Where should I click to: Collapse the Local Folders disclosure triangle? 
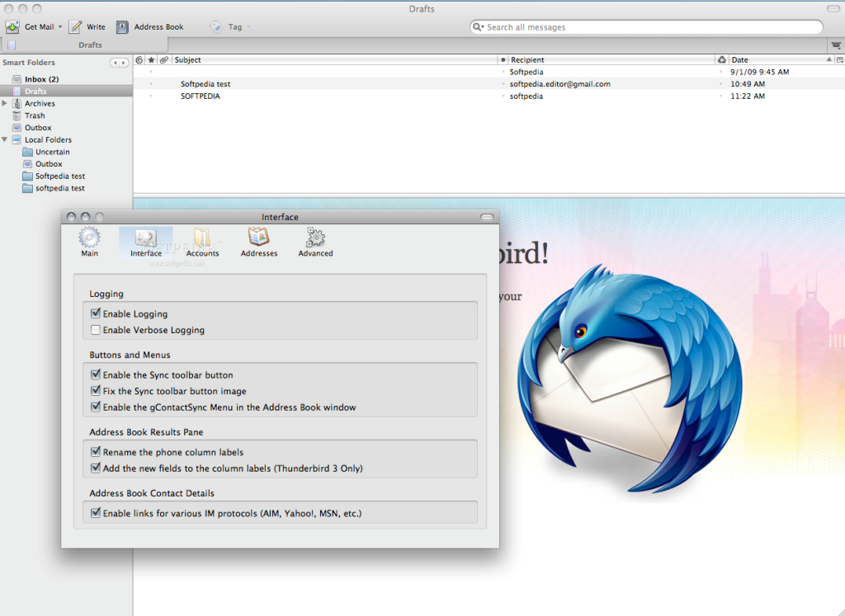coord(4,139)
